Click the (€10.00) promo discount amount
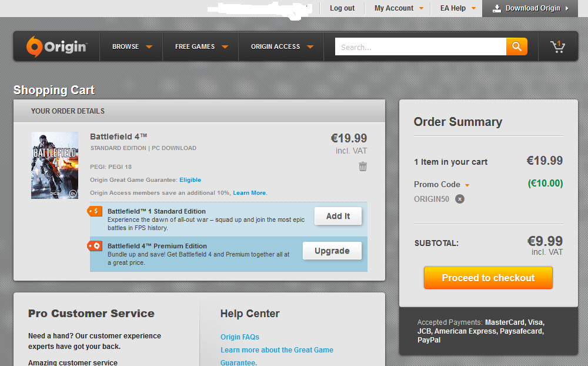The image size is (588, 366). click(545, 183)
